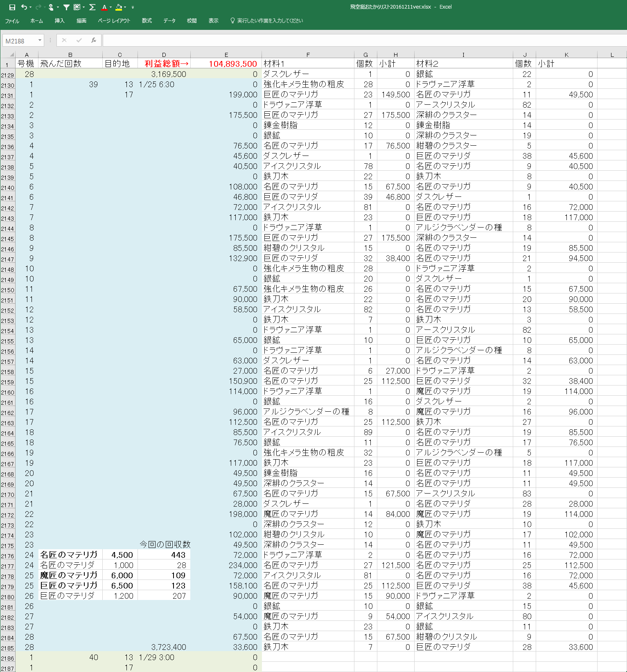This screenshot has width=627, height=672.
Task: Open the ホーム ribbon tab
Action: pos(36,20)
